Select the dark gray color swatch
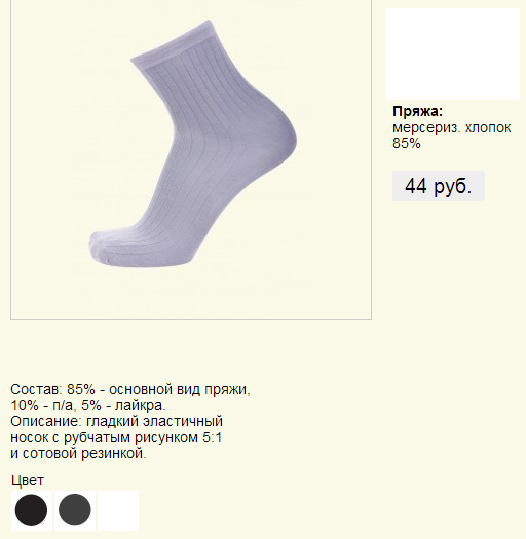 coord(75,511)
